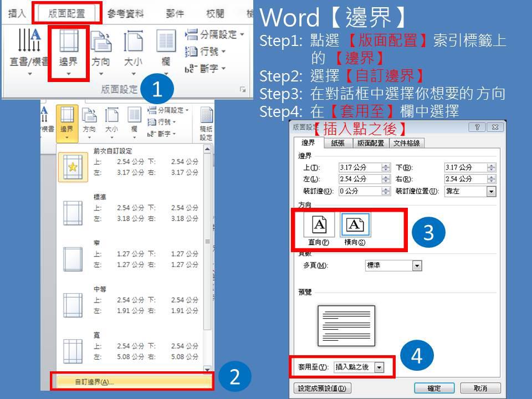The width and height of the screenshot is (532, 399).
Task: Click the 左(L) left margin spinner arrows
Action: point(386,179)
